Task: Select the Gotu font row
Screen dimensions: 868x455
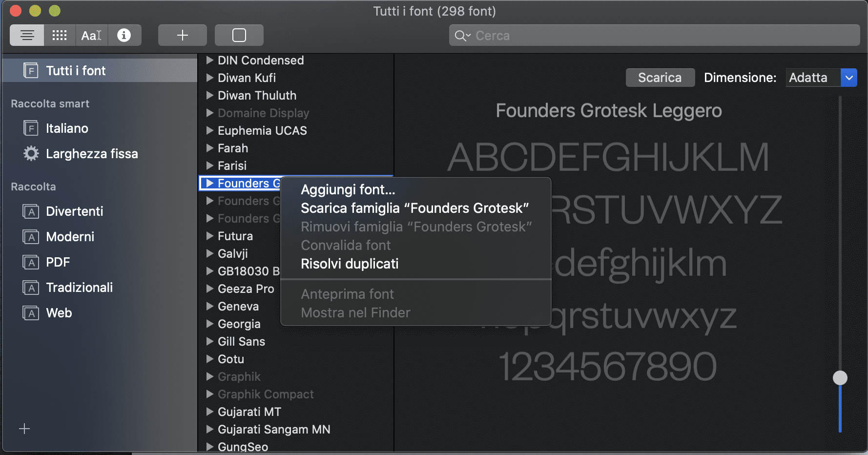Action: click(x=296, y=359)
